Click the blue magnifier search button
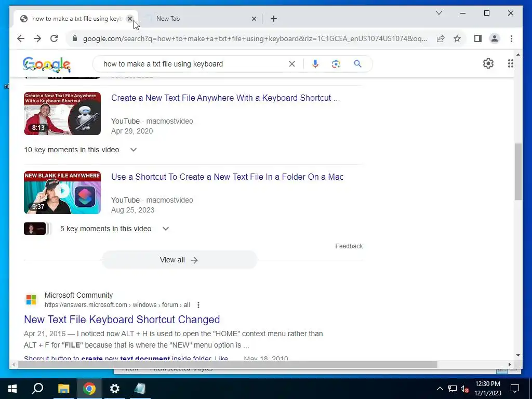 tap(357, 64)
